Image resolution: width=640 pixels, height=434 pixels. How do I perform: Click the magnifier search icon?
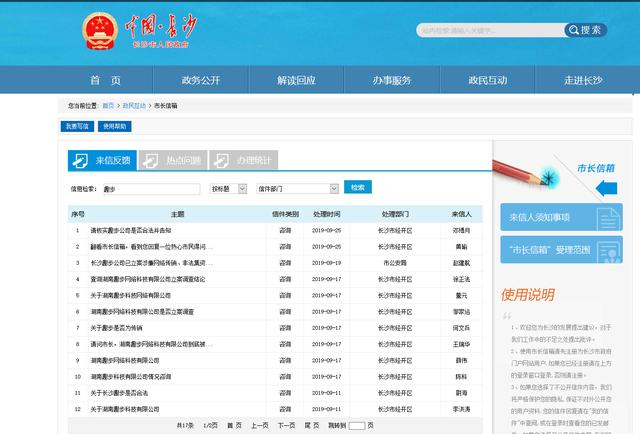click(573, 30)
